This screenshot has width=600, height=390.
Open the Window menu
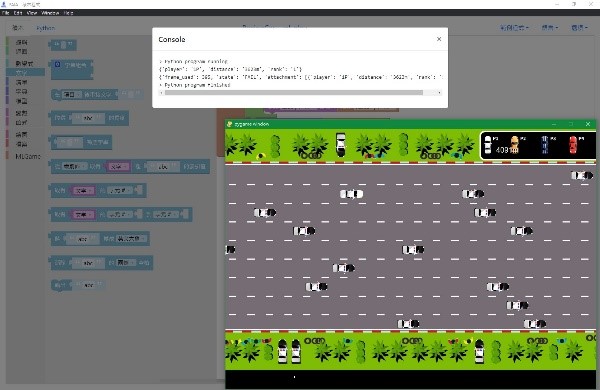tap(50, 13)
